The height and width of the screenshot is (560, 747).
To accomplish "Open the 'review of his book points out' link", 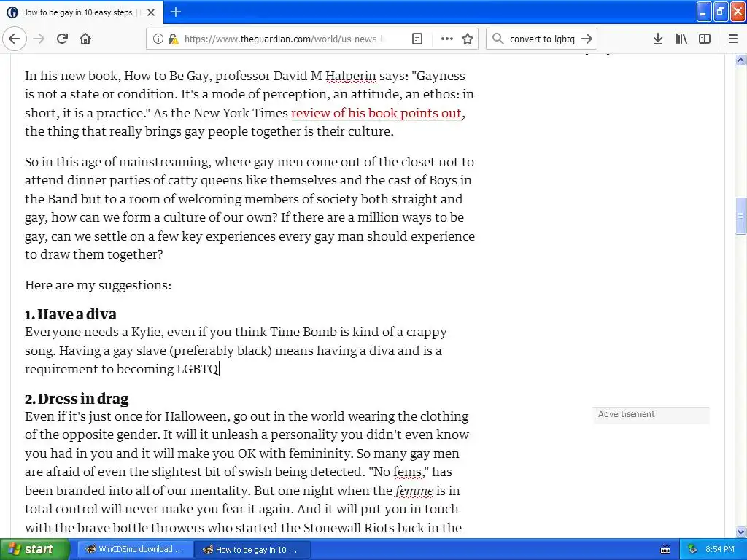I will click(376, 113).
